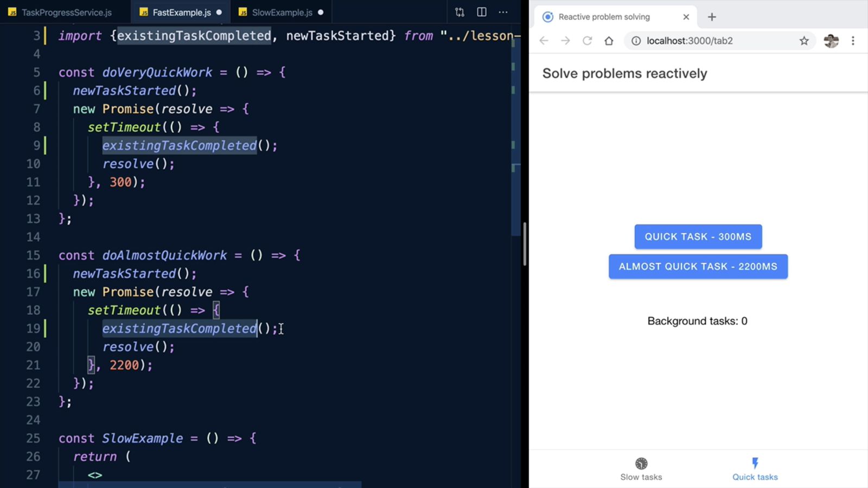
Task: Open the browser home page
Action: (x=609, y=41)
